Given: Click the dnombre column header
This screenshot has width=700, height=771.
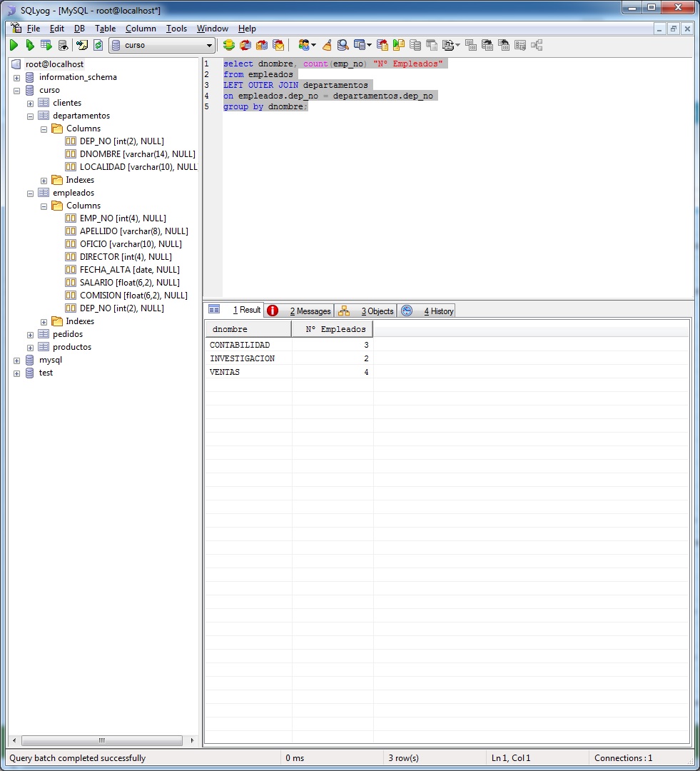Looking at the screenshot, I should point(248,329).
